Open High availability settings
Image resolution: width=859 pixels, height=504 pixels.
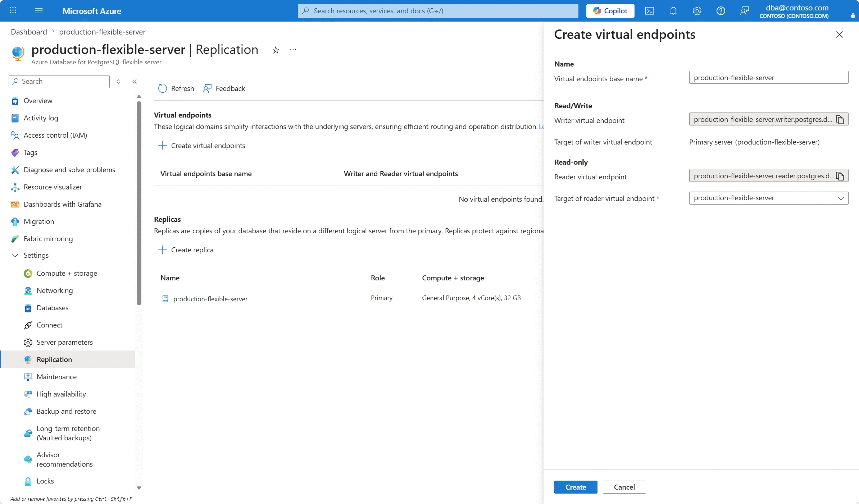(x=62, y=394)
